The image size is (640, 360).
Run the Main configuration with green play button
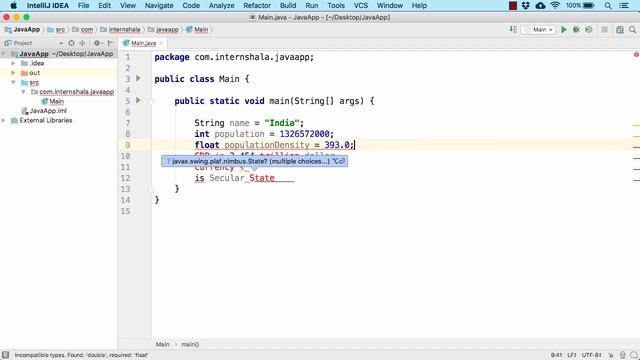click(564, 29)
